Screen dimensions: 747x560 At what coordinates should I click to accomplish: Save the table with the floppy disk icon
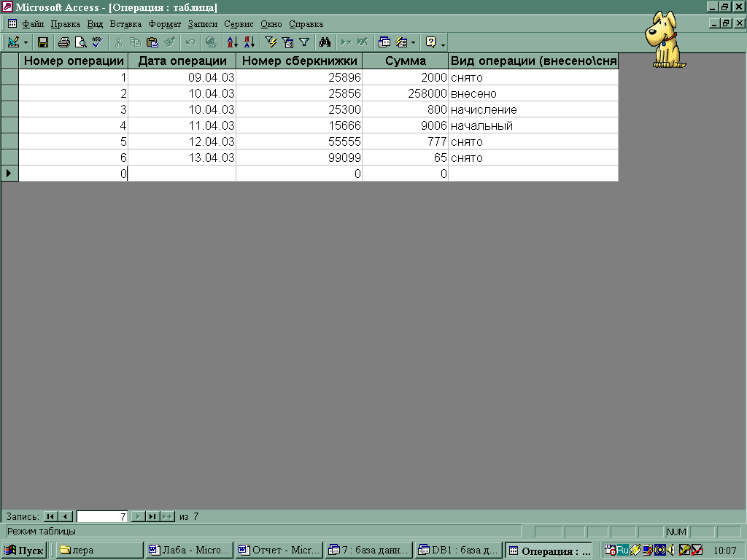(43, 42)
